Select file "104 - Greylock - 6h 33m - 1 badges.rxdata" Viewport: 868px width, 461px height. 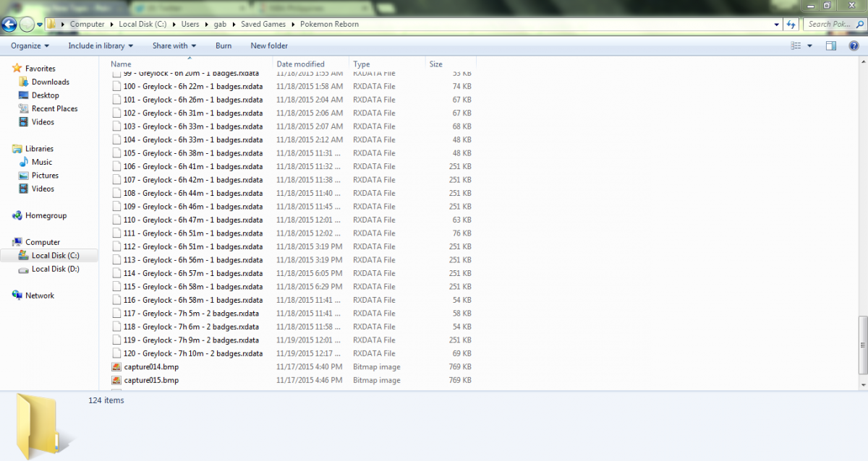click(193, 139)
